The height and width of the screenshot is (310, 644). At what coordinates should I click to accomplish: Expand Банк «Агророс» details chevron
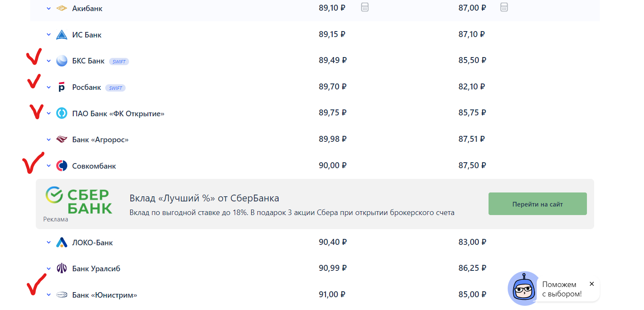(49, 140)
